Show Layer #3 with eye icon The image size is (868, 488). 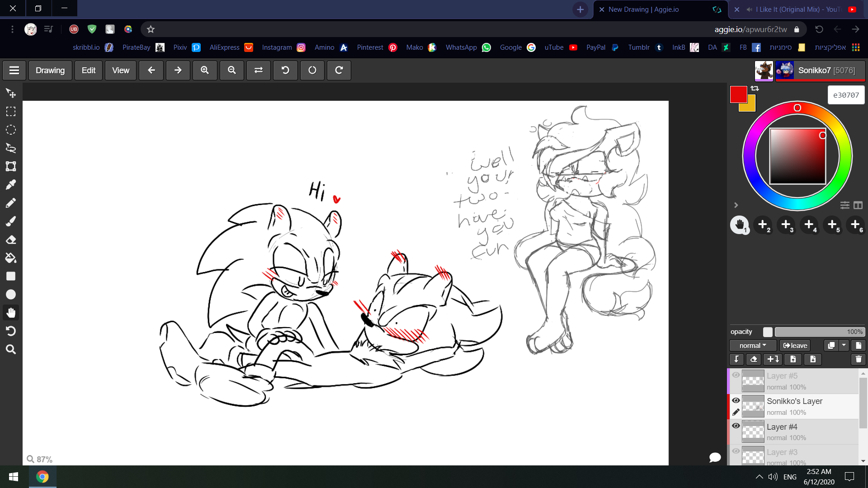click(x=736, y=451)
